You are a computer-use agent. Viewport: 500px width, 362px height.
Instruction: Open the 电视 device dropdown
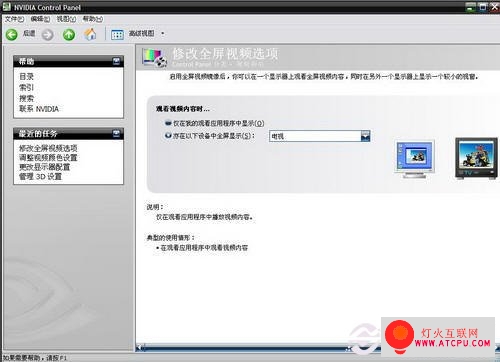point(365,136)
